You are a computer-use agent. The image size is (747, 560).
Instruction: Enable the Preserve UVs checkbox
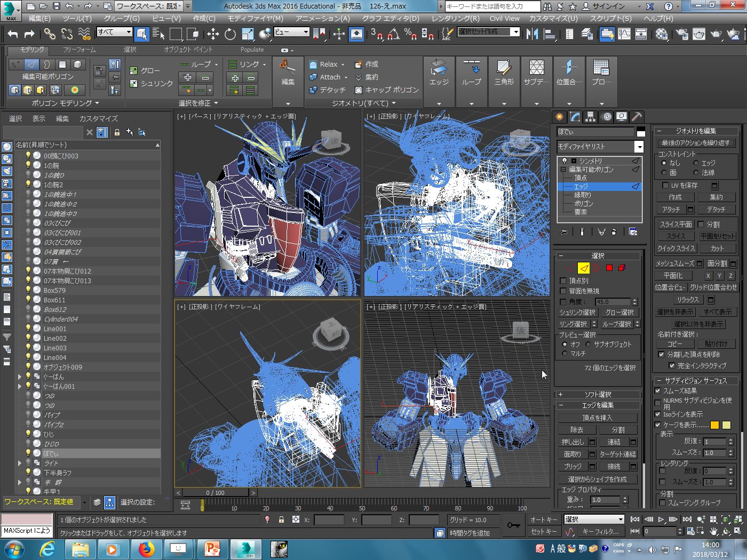[665, 186]
